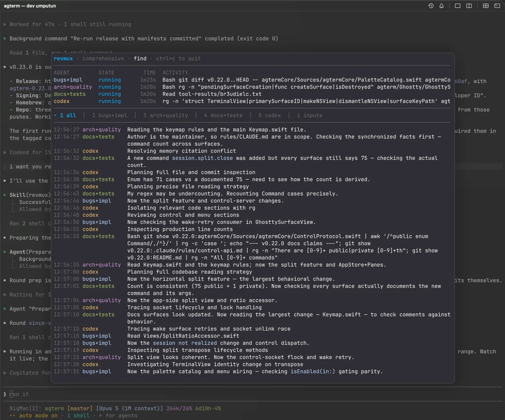Click the 'auto mode on' status indicator
505x420 pixels.
coord(38,416)
